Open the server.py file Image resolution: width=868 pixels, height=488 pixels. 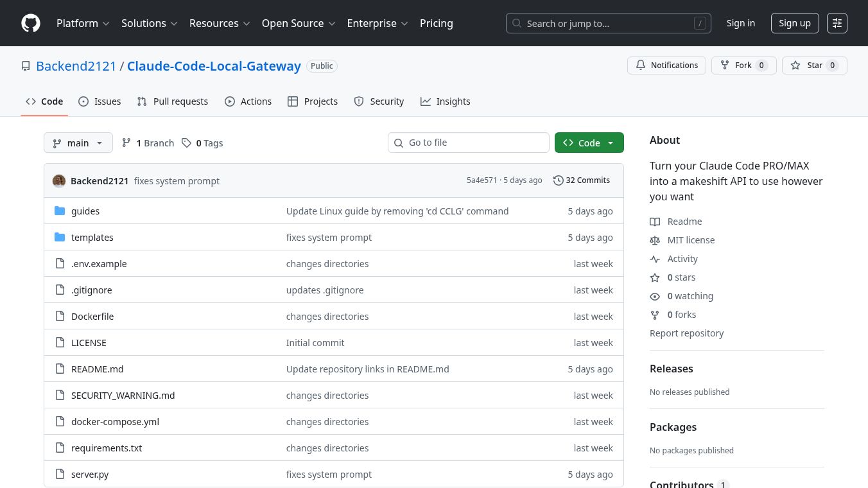click(90, 475)
